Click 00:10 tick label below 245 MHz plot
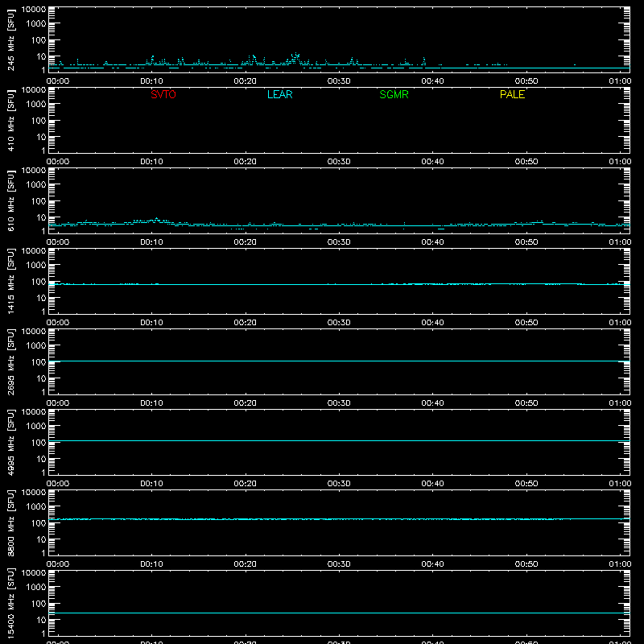644x644 pixels. pos(151,81)
